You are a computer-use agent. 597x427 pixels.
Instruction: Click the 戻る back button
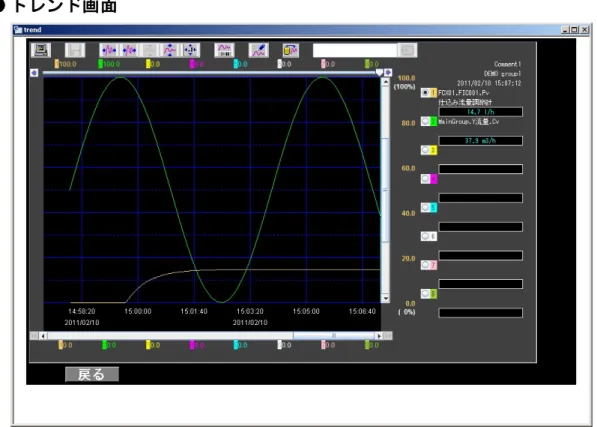coord(92,374)
